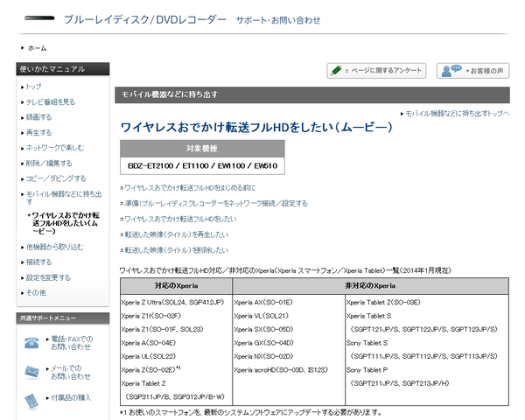
Task: Click BDZ-ET2100 / ET1100 model text
Action: 168,165
